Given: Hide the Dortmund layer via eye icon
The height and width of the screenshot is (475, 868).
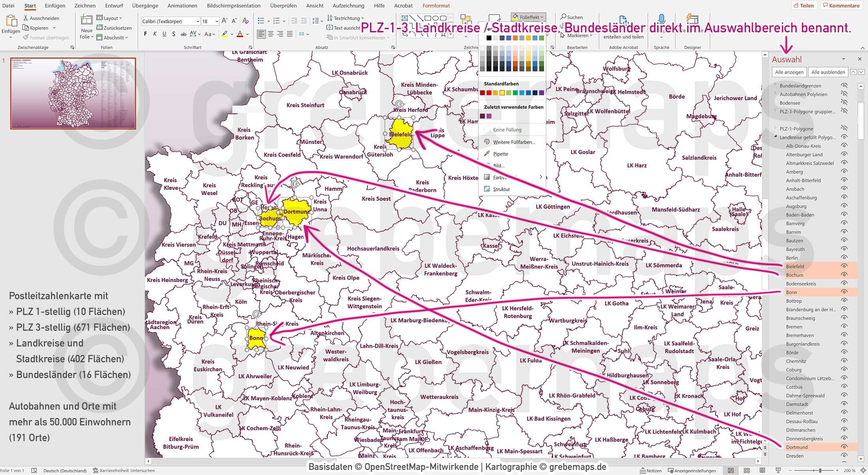Looking at the screenshot, I should 844,447.
